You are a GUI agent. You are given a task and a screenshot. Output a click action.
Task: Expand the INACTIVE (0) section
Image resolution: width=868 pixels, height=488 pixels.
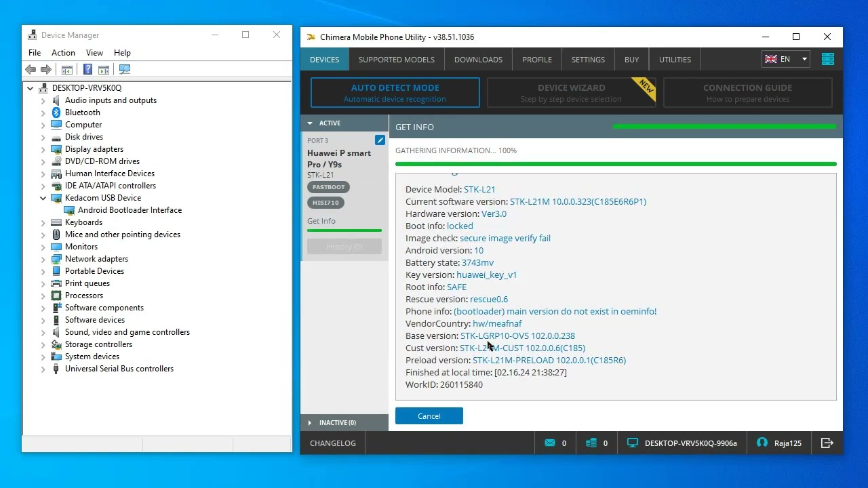pos(310,423)
